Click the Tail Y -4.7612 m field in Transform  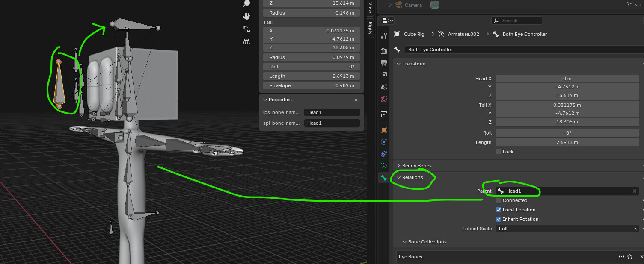(567, 114)
